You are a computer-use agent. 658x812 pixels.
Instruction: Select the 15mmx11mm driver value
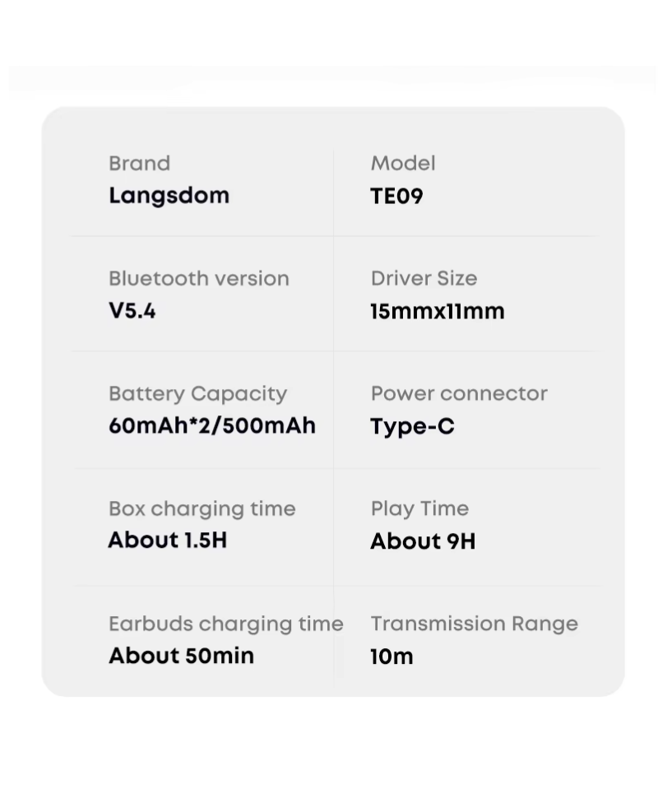[x=438, y=311]
